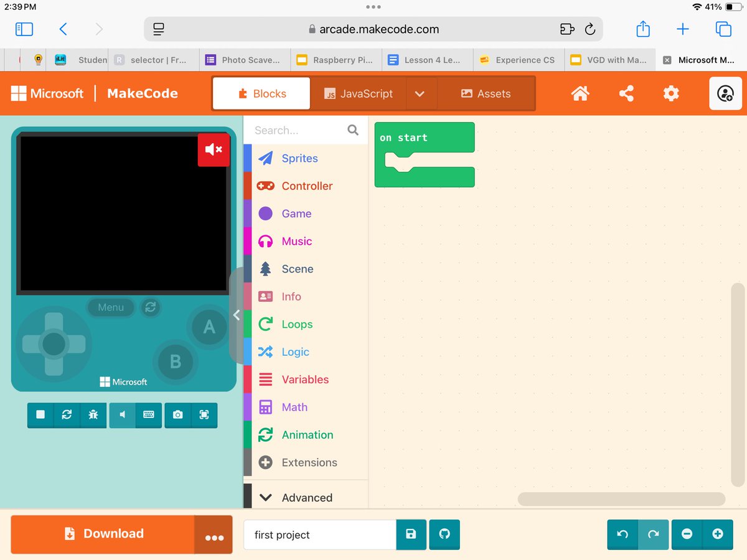Switch to Raspberry Pi browser tab
Viewport: 747px width, 560px height.
[x=335, y=60]
